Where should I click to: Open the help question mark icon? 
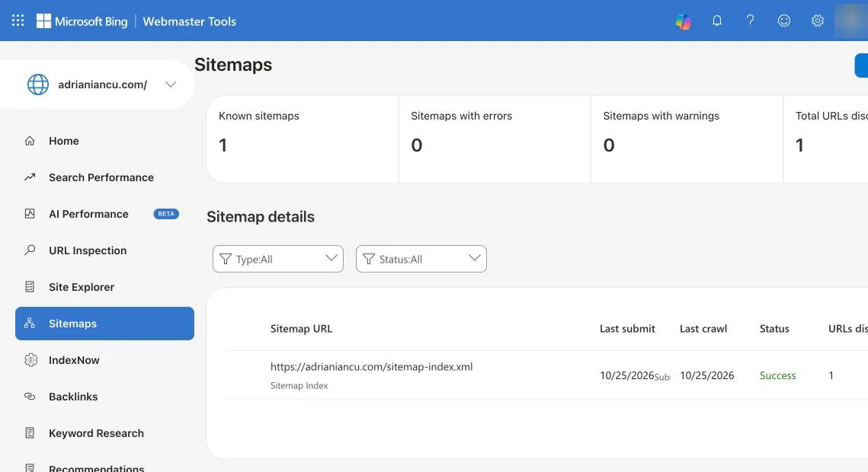[x=750, y=21]
